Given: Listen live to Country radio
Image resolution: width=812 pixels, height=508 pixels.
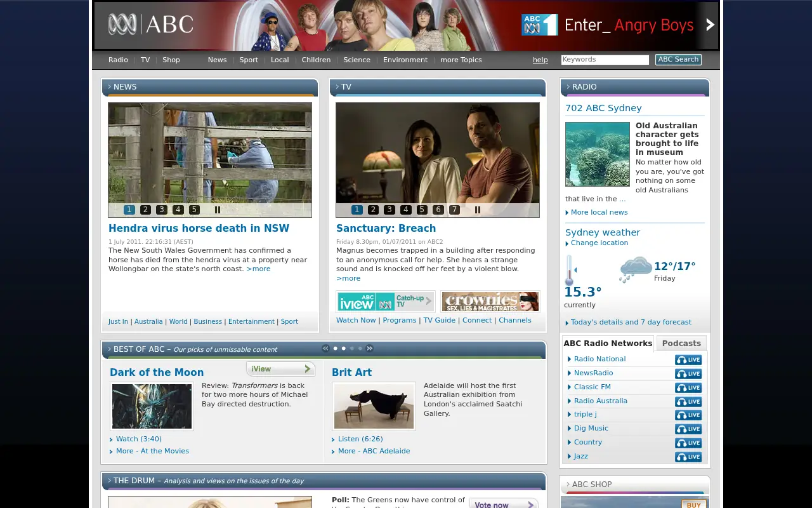Looking at the screenshot, I should click(x=688, y=443).
